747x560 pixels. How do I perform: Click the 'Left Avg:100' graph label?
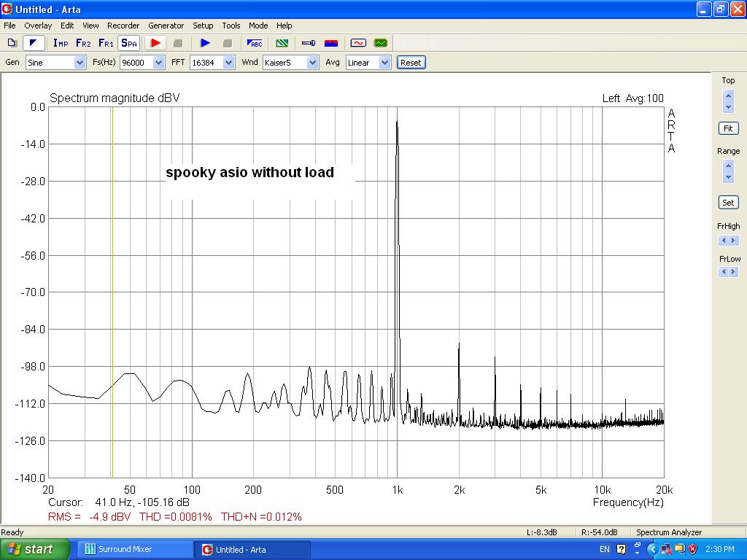632,98
